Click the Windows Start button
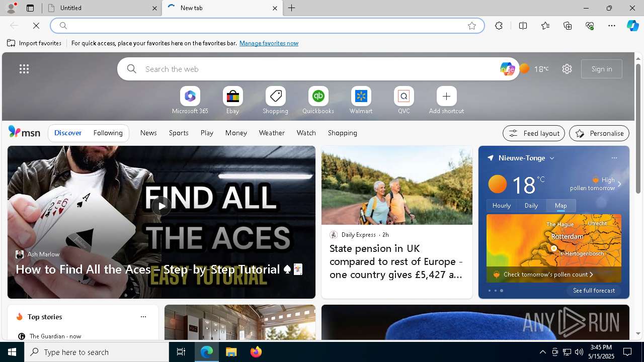 click(12, 352)
